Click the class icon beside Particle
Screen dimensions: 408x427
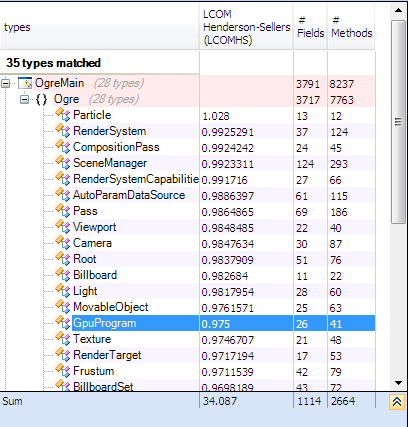(63, 115)
